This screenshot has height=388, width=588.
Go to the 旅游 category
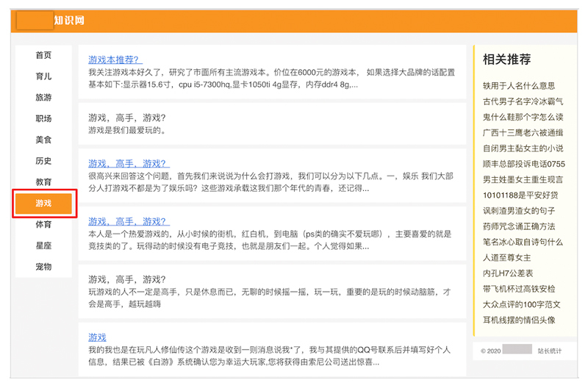(x=43, y=98)
